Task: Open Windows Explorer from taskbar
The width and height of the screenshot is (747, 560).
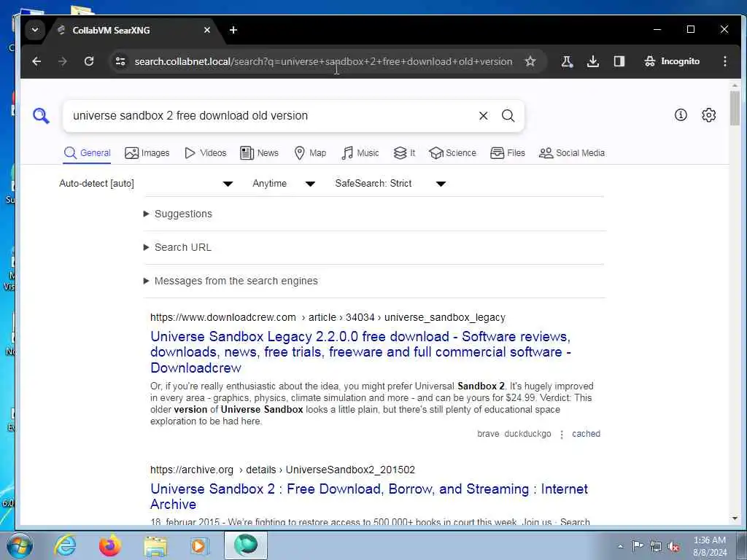Action: click(x=155, y=545)
